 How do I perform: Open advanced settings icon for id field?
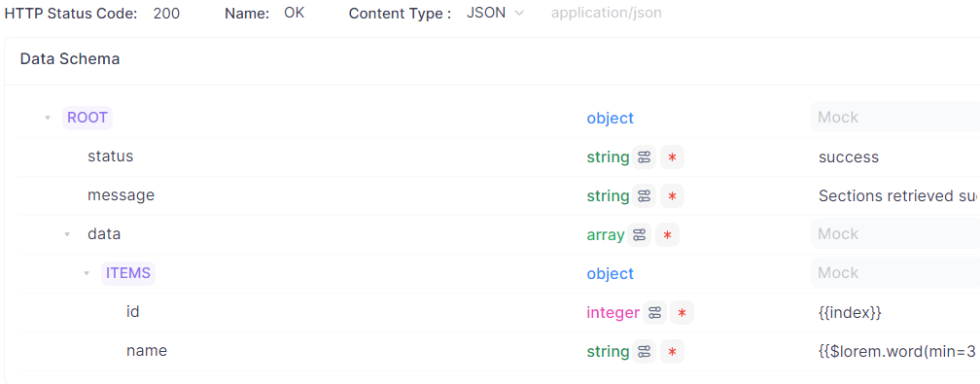654,313
